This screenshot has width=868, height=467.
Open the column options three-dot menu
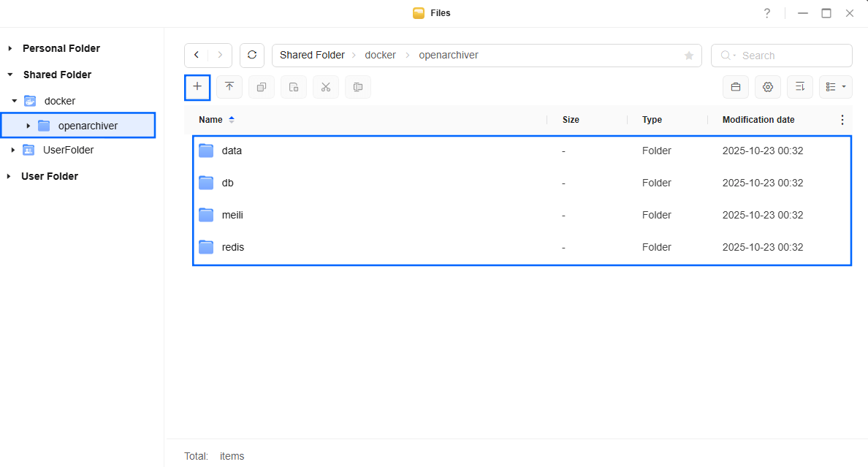(842, 120)
